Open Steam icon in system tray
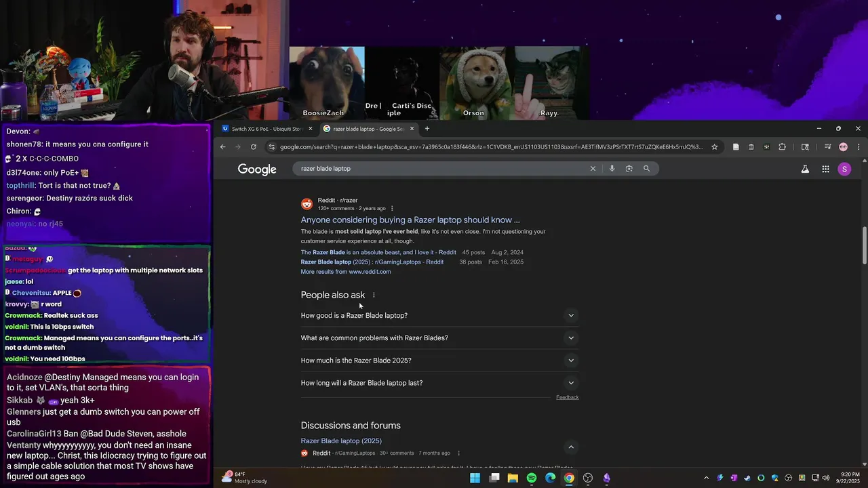 747,478
